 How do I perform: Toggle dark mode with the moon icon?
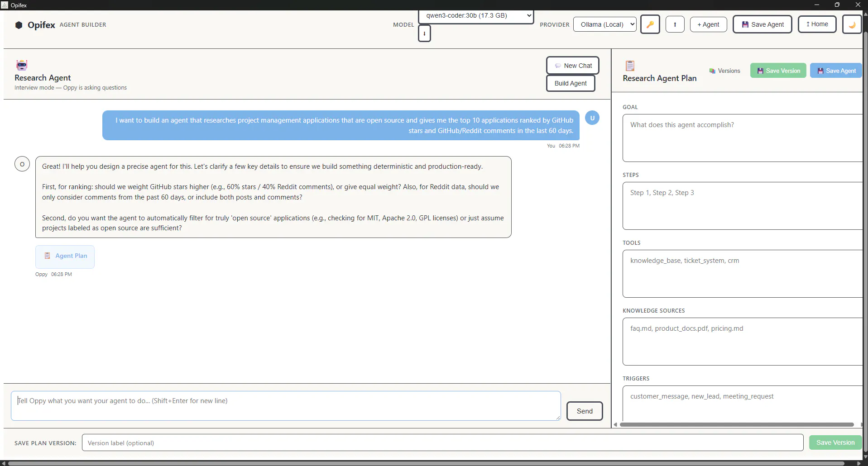(852, 24)
